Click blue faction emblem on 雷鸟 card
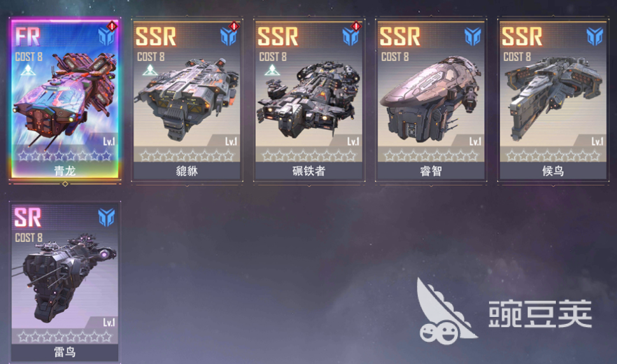This screenshot has height=364, width=617. coord(106,218)
